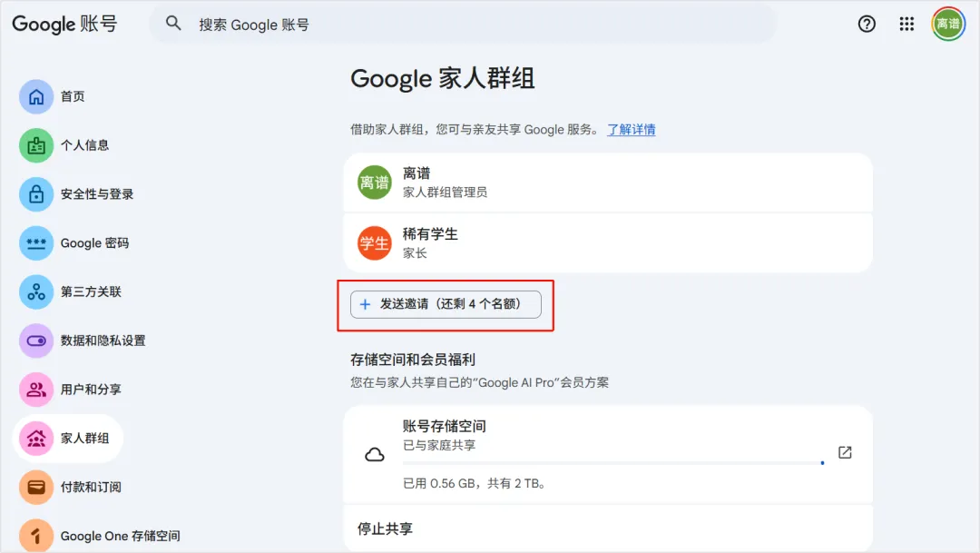Click the 安全性与登录 lock icon
980x553 pixels.
[36, 194]
